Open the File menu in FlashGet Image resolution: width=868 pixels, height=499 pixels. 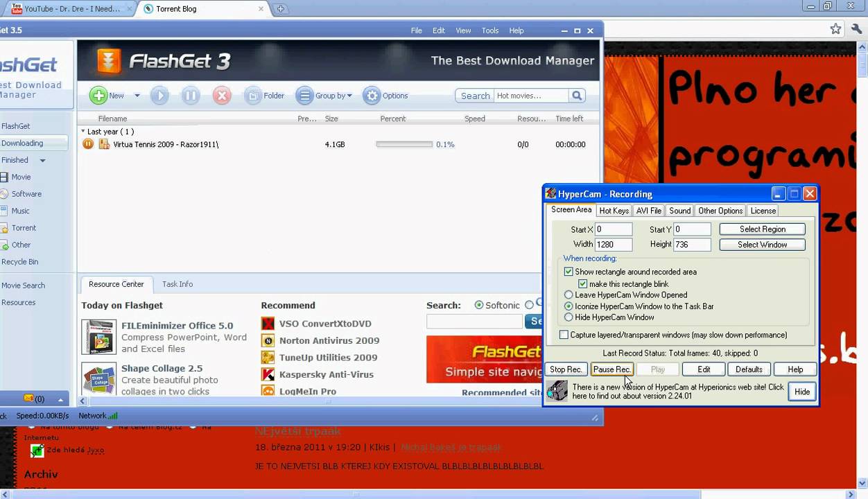coord(416,30)
